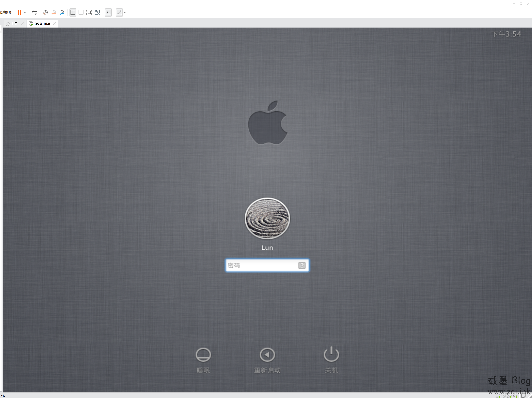Image resolution: width=532 pixels, height=398 pixels.
Task: Expand the stretch mode dropdown arrow
Action: tap(125, 12)
